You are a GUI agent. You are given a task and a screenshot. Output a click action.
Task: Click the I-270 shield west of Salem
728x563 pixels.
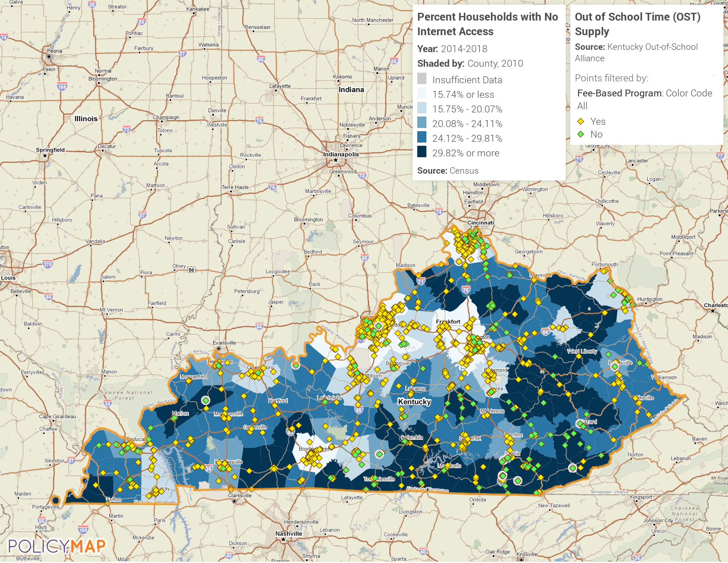pos(48,264)
